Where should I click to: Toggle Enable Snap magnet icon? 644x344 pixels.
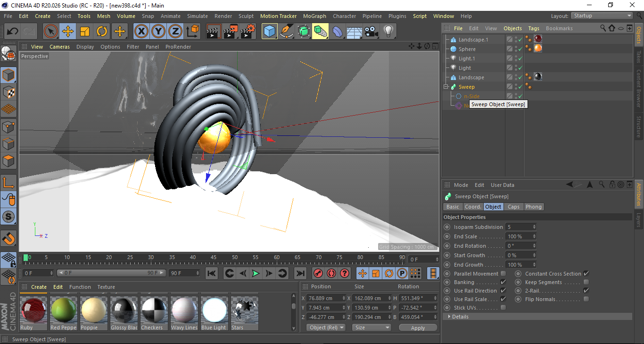(x=8, y=239)
